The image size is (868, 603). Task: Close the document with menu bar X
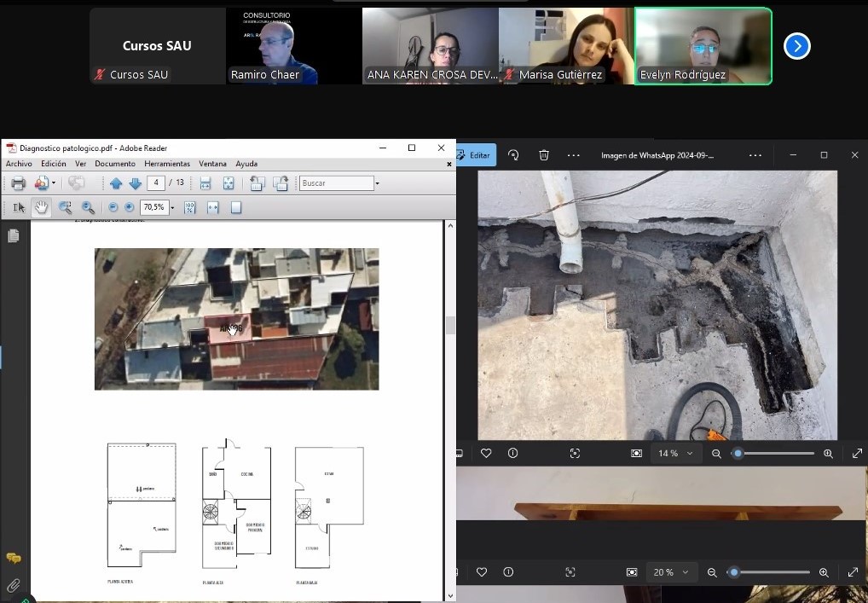449,165
